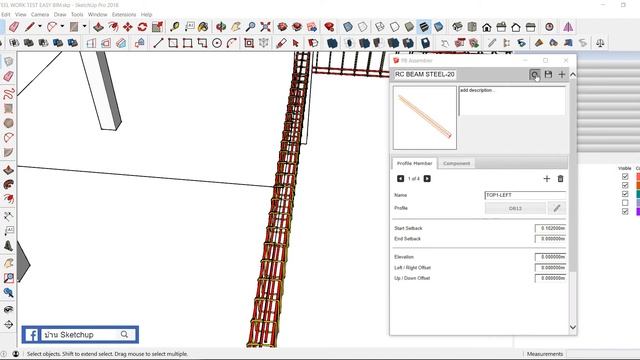This screenshot has width=640, height=360.
Task: Add a new profile member (plus)
Action: tap(547, 179)
